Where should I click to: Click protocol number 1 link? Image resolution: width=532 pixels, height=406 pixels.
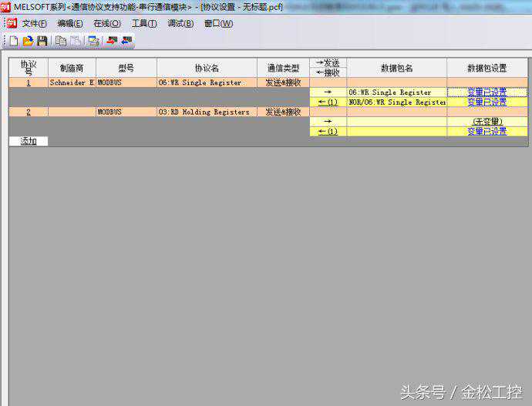(x=29, y=82)
